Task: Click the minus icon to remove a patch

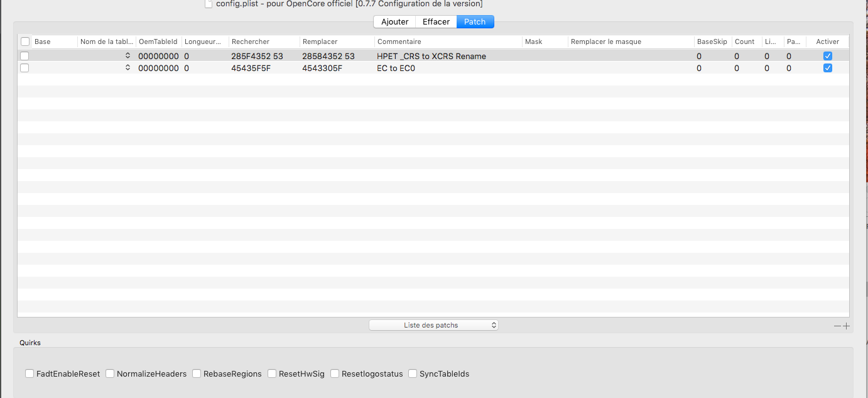Action: tap(837, 326)
